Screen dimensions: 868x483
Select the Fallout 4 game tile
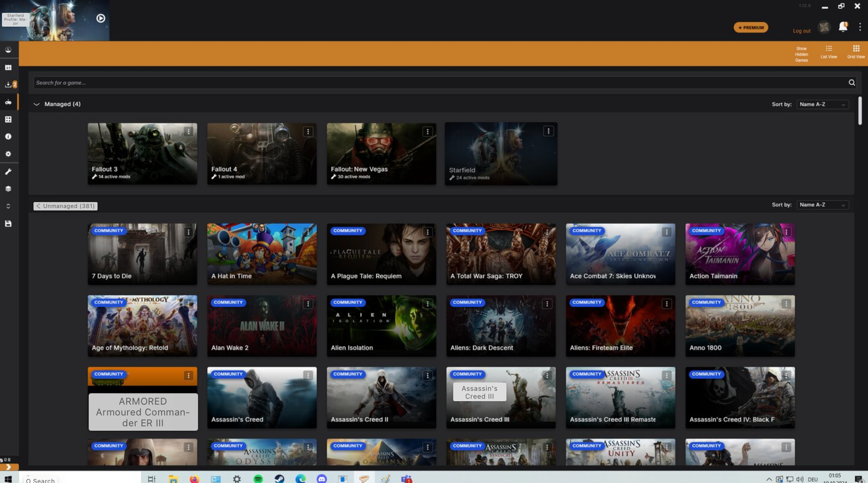[261, 154]
